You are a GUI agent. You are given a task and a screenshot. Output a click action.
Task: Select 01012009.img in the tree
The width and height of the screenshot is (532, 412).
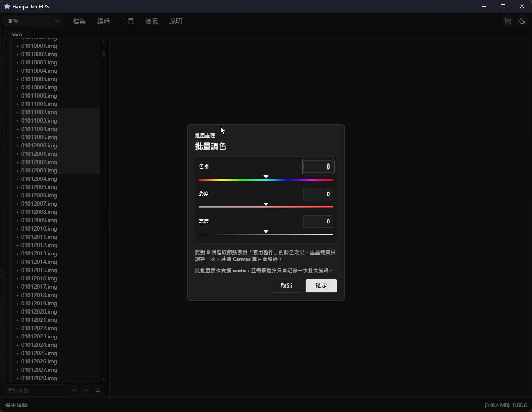coord(39,220)
